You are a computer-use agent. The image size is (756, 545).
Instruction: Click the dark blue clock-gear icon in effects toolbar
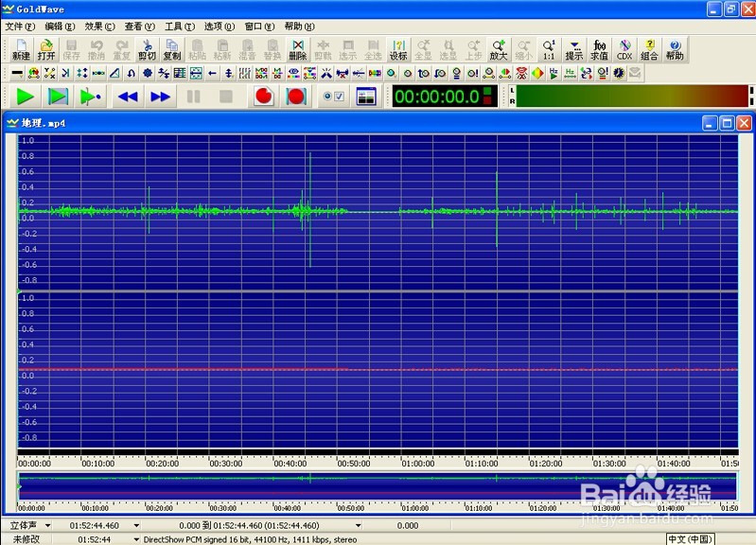(619, 73)
